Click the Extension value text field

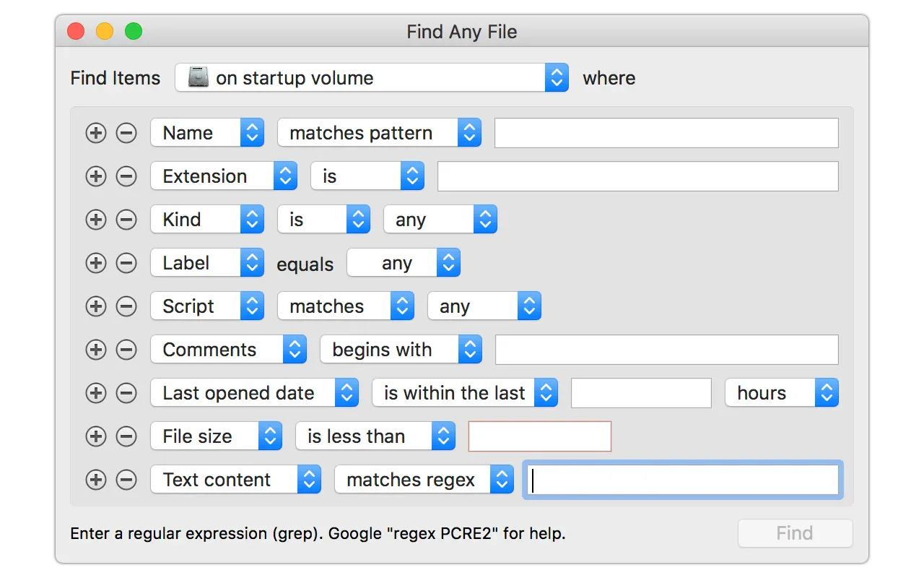(638, 176)
